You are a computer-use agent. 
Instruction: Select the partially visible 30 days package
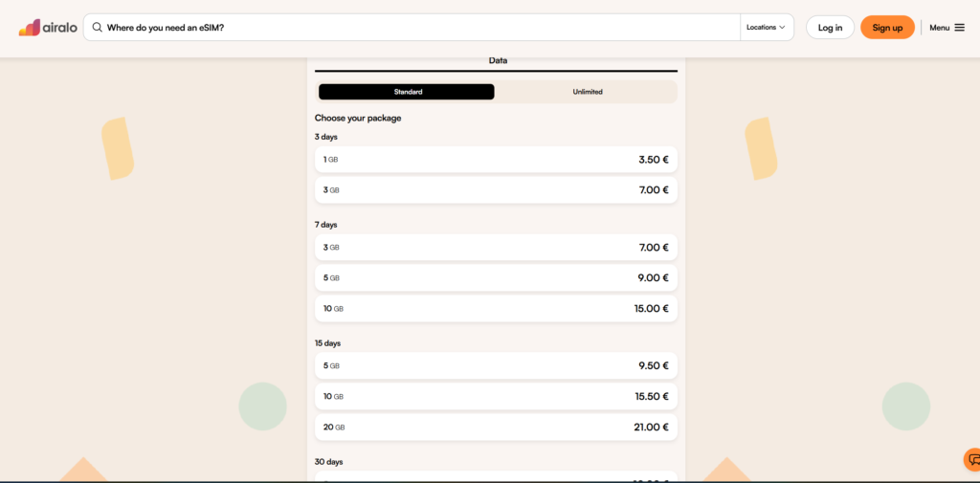[496, 476]
